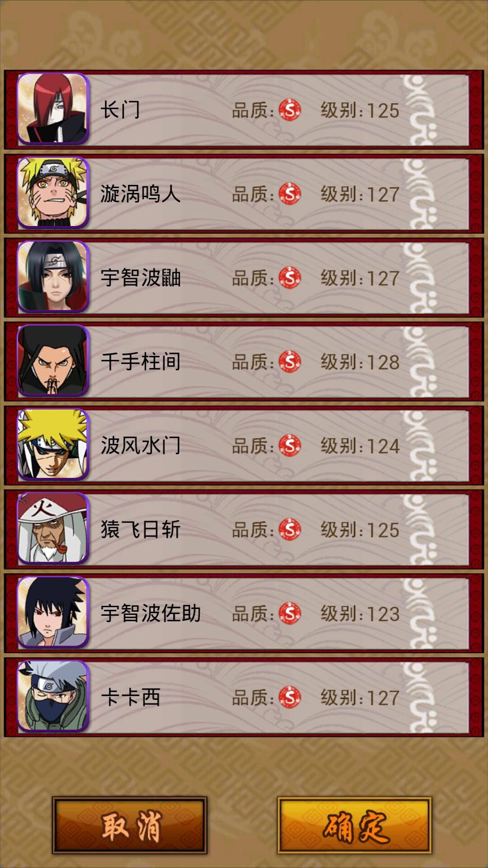Cancel with the 取消 button

(130, 825)
